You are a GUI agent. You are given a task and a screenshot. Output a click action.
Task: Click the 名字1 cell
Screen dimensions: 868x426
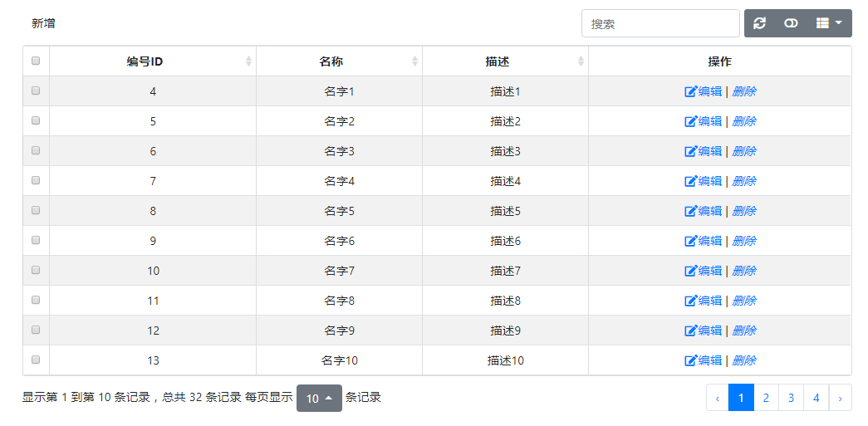tap(340, 91)
